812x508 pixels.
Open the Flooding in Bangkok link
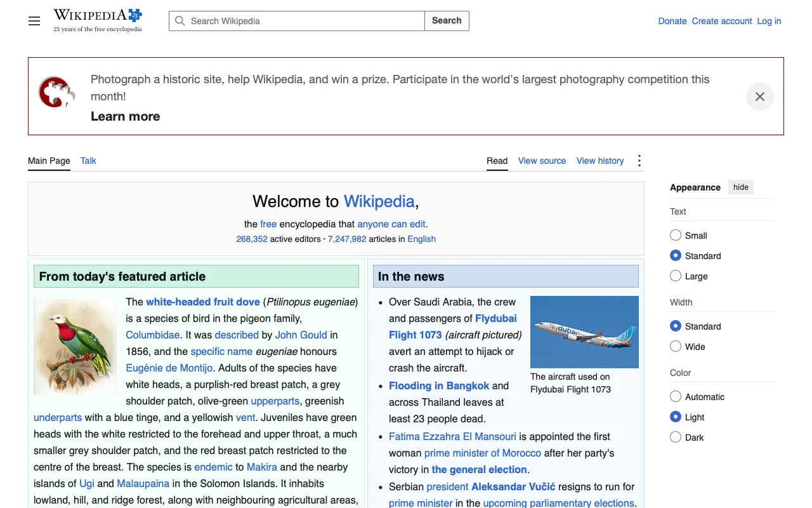(439, 385)
